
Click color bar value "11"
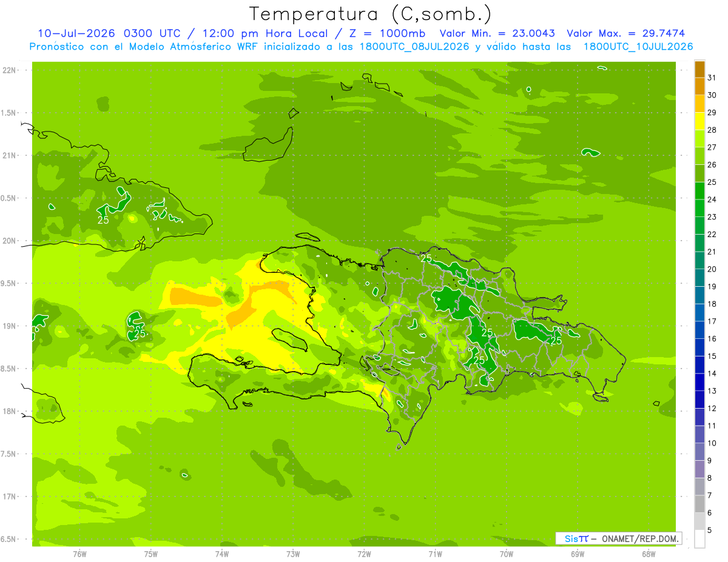point(712,426)
